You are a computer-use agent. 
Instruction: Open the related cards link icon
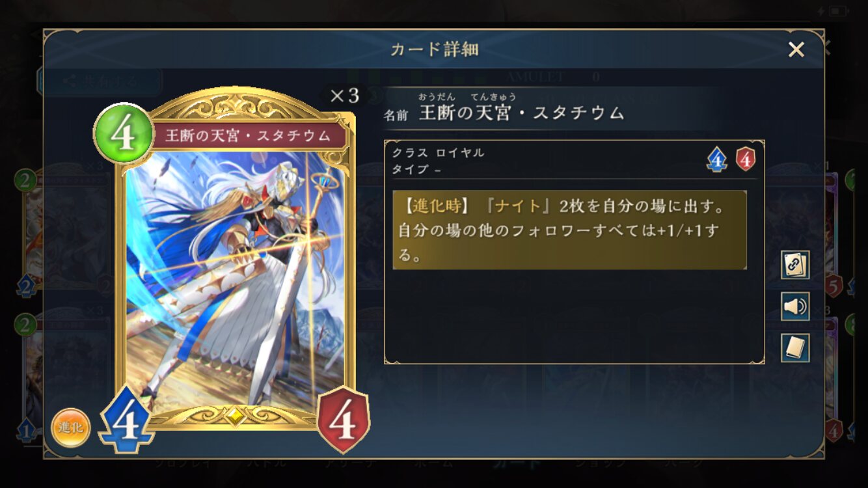click(795, 265)
